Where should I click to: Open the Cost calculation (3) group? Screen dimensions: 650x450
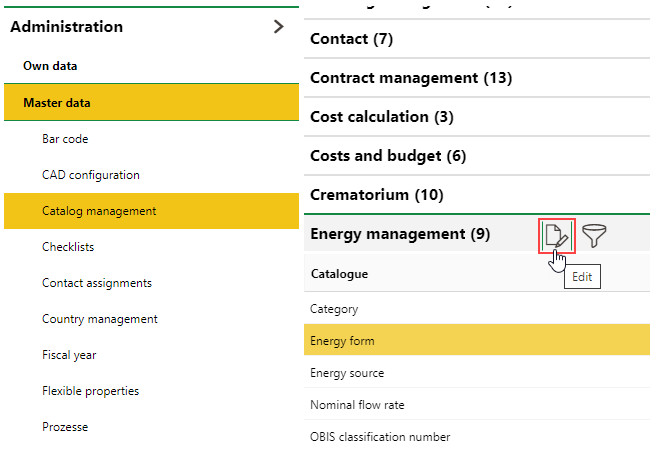point(382,117)
